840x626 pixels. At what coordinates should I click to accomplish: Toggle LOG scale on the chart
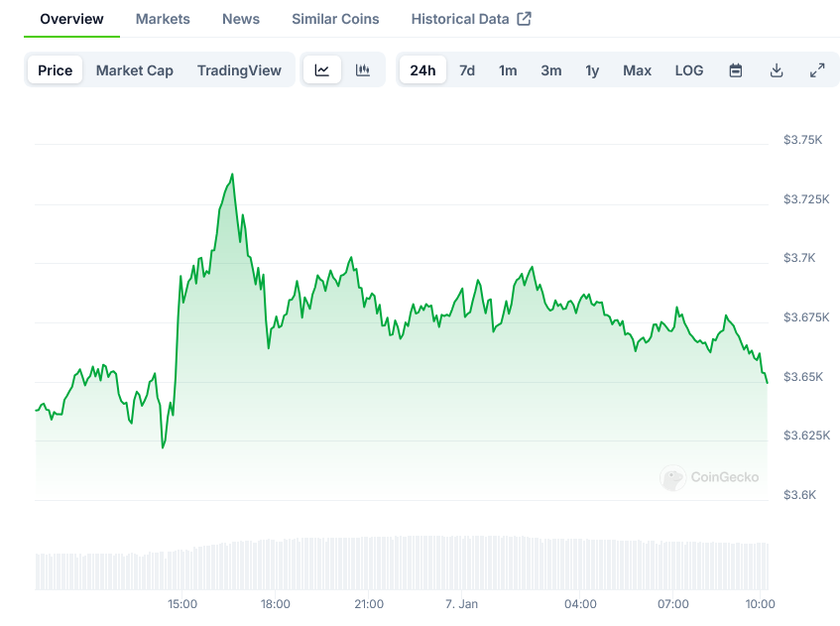click(689, 70)
